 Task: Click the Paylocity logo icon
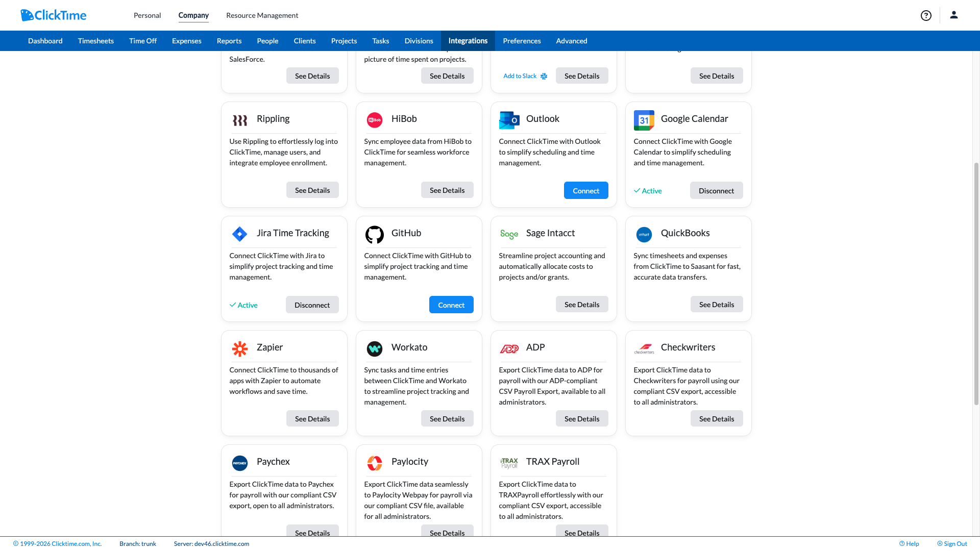pos(375,463)
